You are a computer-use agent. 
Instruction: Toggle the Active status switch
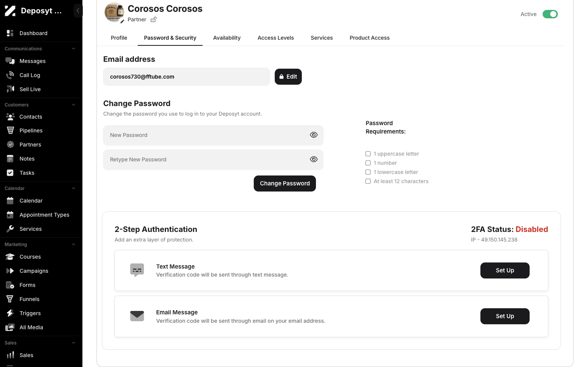point(550,14)
